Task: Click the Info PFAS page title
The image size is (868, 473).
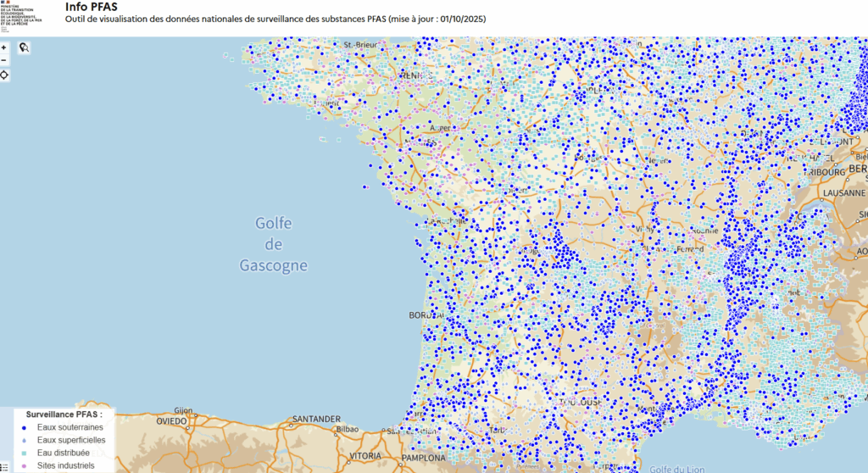Action: coord(91,7)
